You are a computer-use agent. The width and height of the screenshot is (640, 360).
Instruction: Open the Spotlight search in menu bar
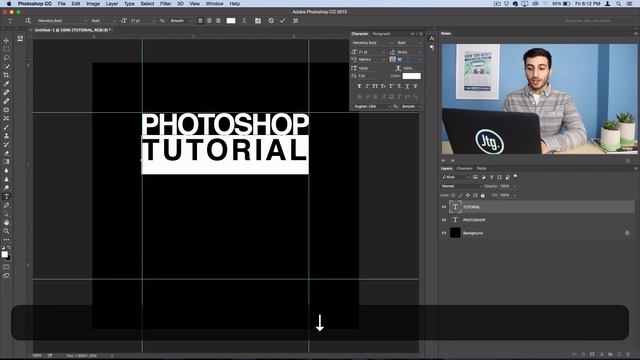pyautogui.click(x=619, y=4)
